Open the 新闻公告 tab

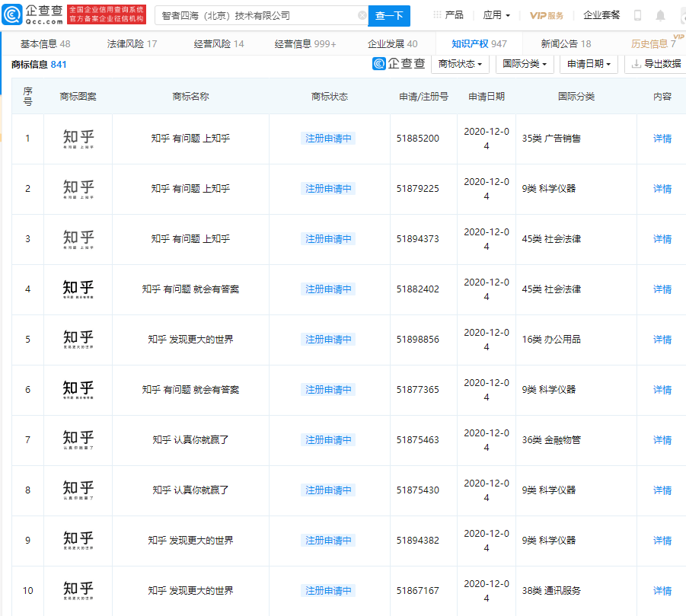click(566, 43)
